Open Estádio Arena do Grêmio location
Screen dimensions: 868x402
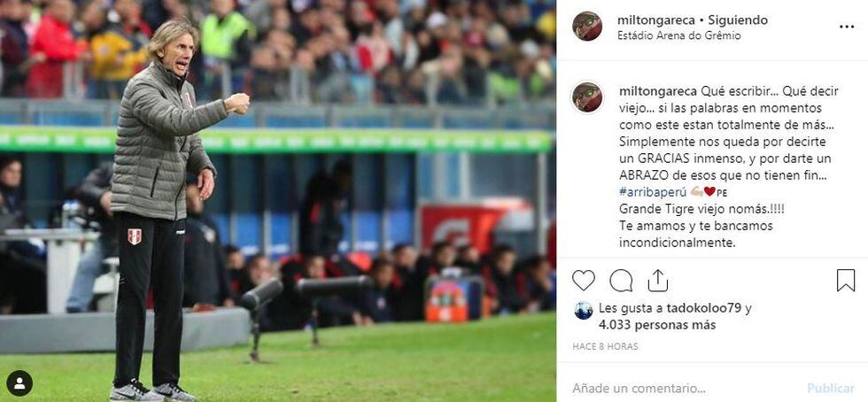tap(678, 35)
